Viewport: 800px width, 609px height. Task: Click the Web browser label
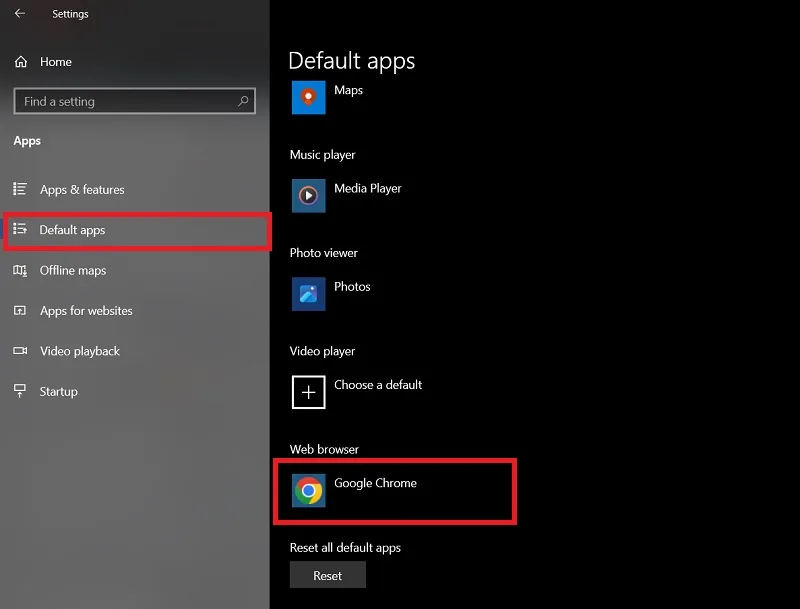coord(324,449)
